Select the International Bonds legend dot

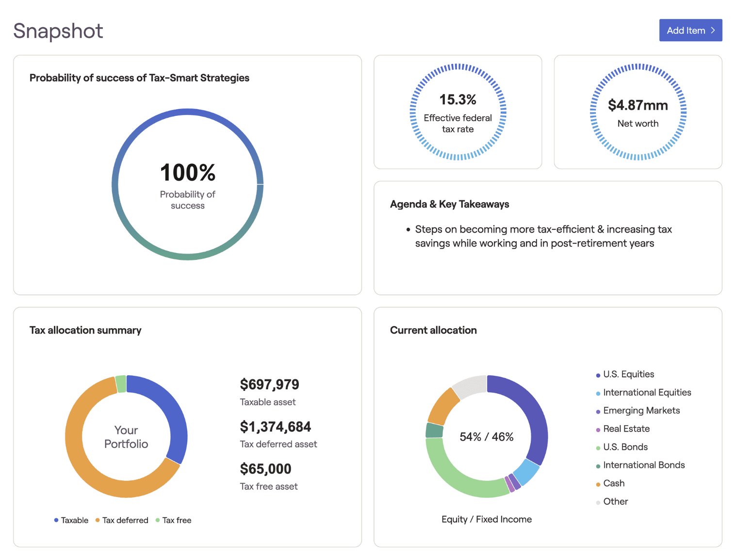click(x=597, y=465)
